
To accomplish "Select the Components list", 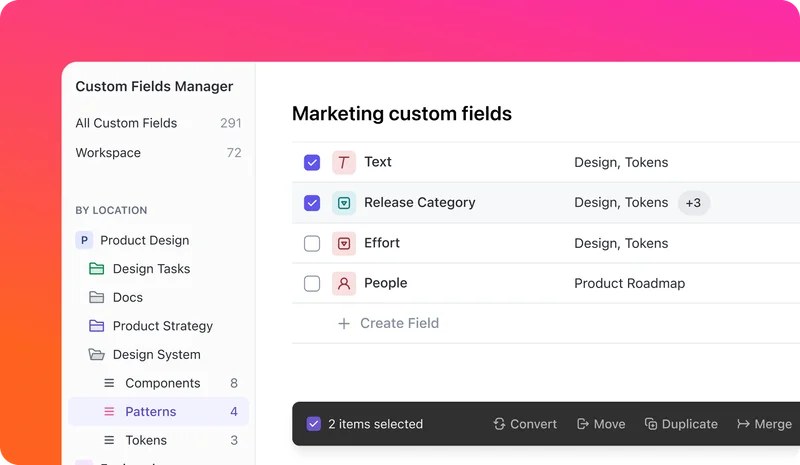I will pos(162,383).
